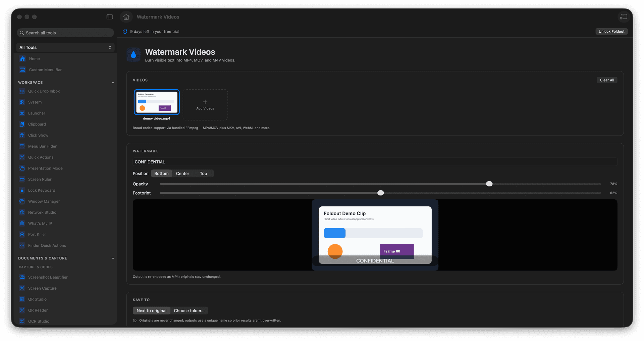Click the demo-video.mp4 file name

(157, 118)
